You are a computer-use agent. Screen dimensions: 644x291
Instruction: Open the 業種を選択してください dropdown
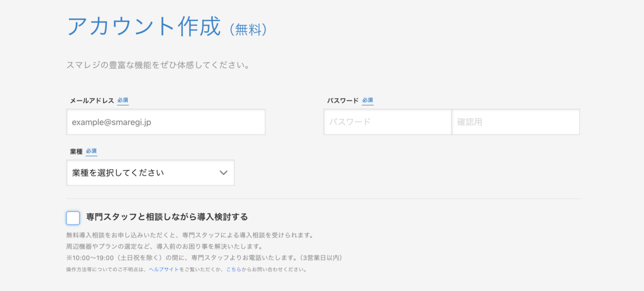(150, 173)
